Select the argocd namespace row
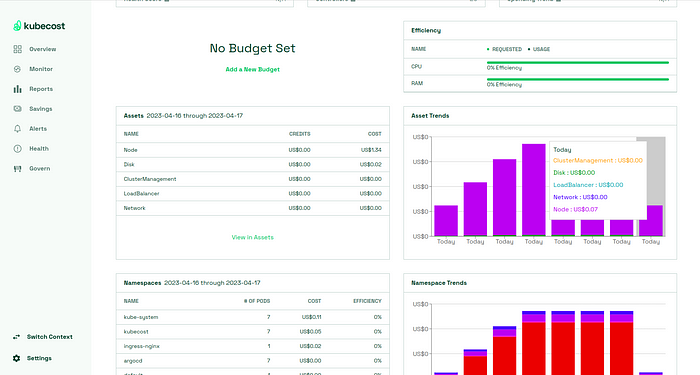 (253, 361)
